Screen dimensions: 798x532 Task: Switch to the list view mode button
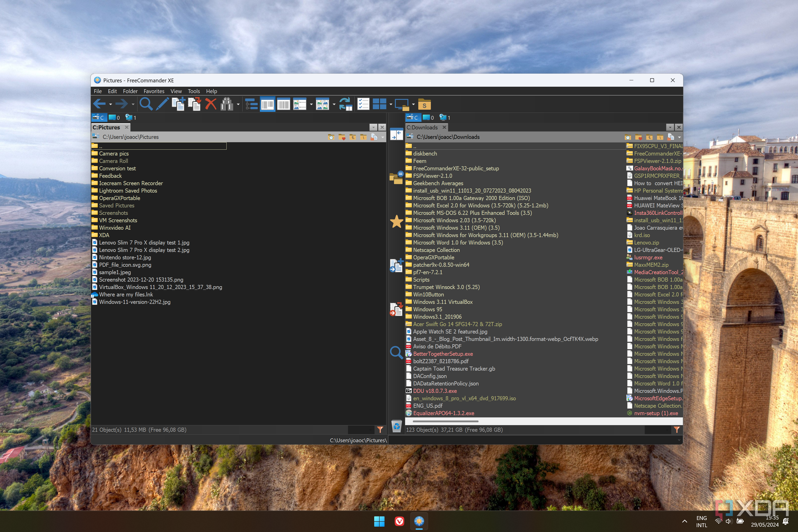(267, 104)
